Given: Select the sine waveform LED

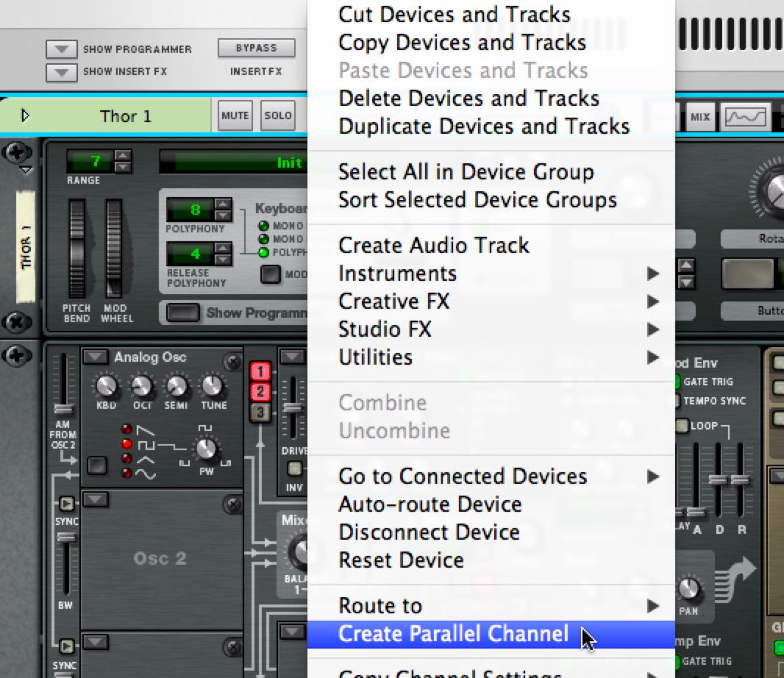Looking at the screenshot, I should coord(127,473).
